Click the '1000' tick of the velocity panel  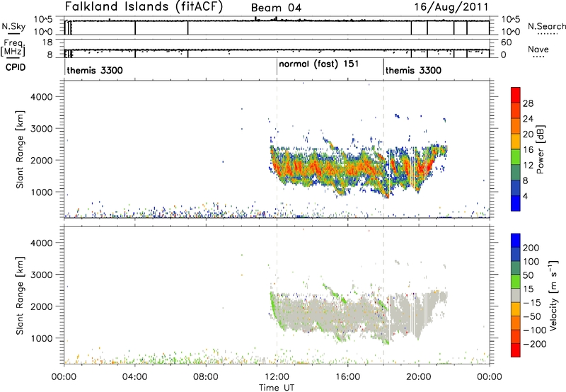(x=42, y=338)
